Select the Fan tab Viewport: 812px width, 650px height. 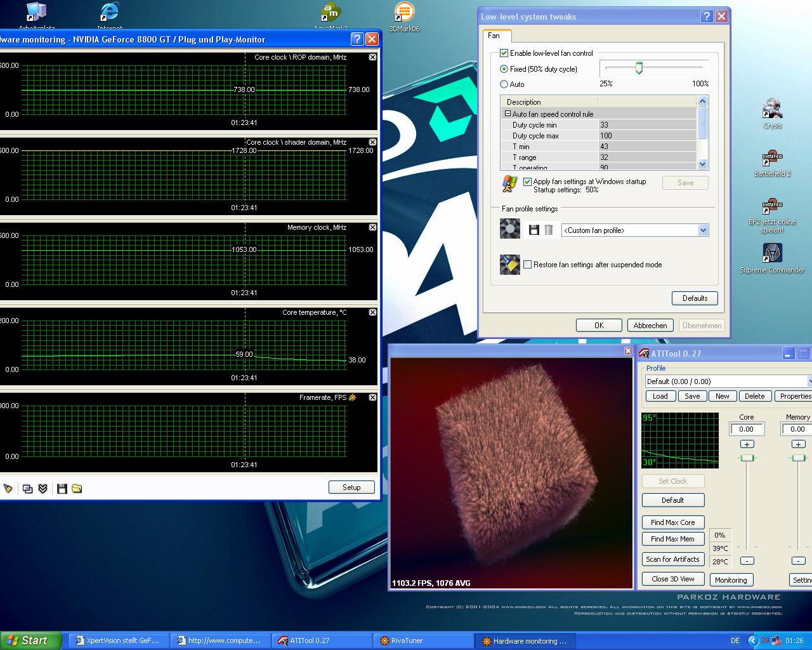[494, 36]
